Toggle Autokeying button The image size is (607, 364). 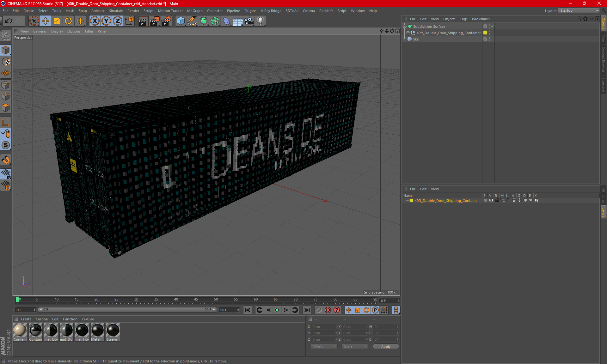click(x=328, y=310)
